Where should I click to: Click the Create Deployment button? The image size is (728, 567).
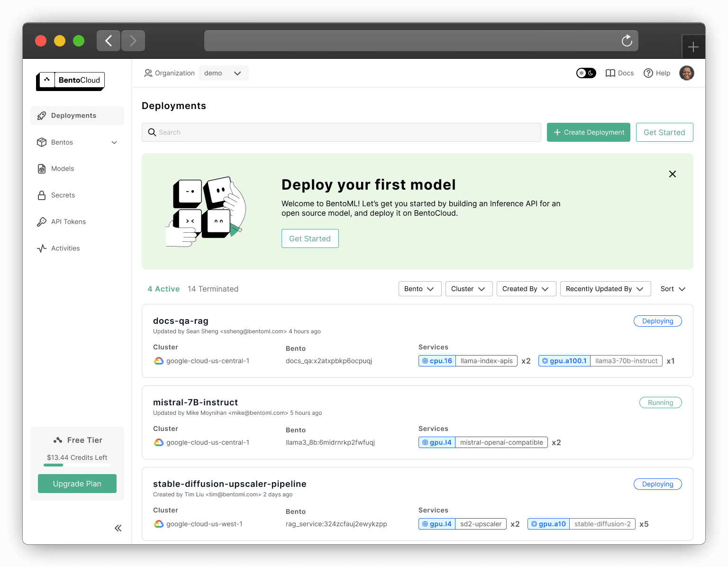tap(588, 132)
